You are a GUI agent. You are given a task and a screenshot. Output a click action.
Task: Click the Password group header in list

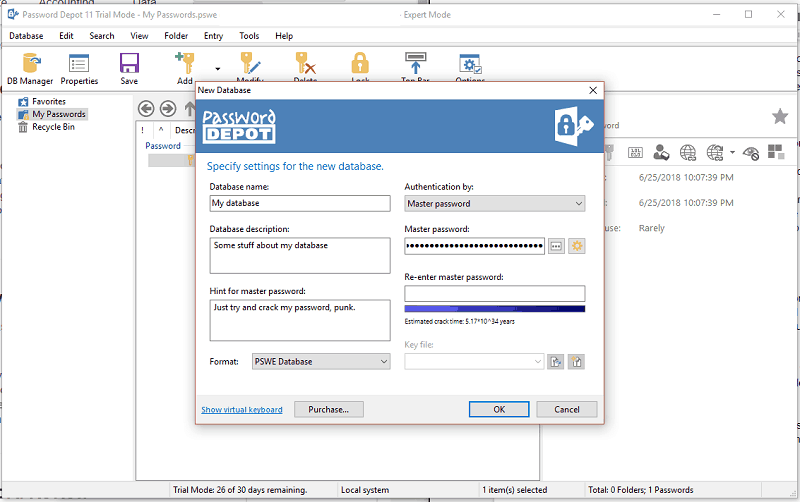click(163, 146)
